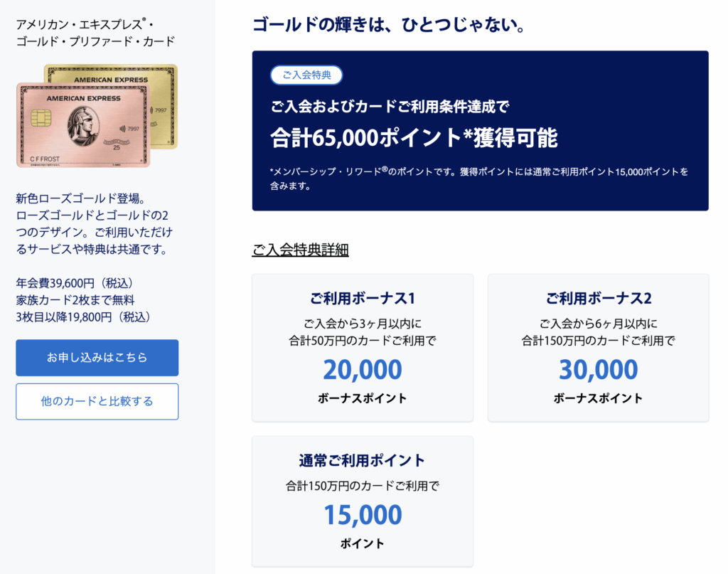Select the ご入会特典 badge in the banner
The width and height of the screenshot is (728, 574).
(x=306, y=75)
